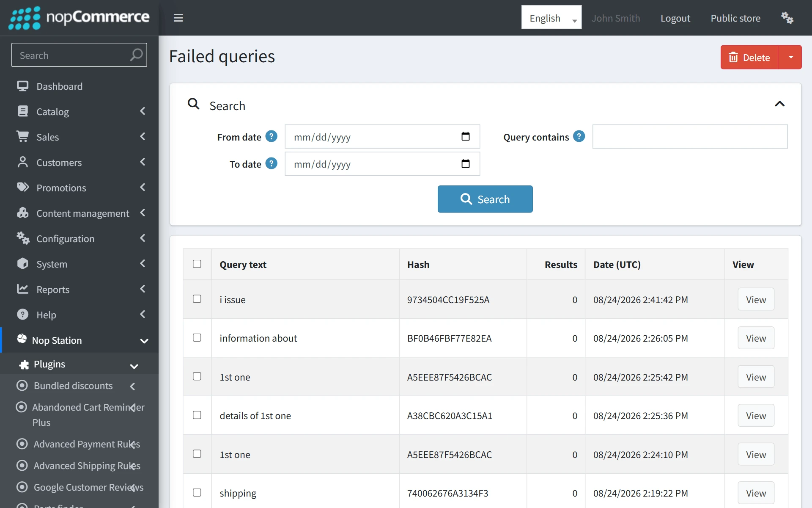Click the John Smith account link
The image size is (812, 508).
tap(616, 18)
